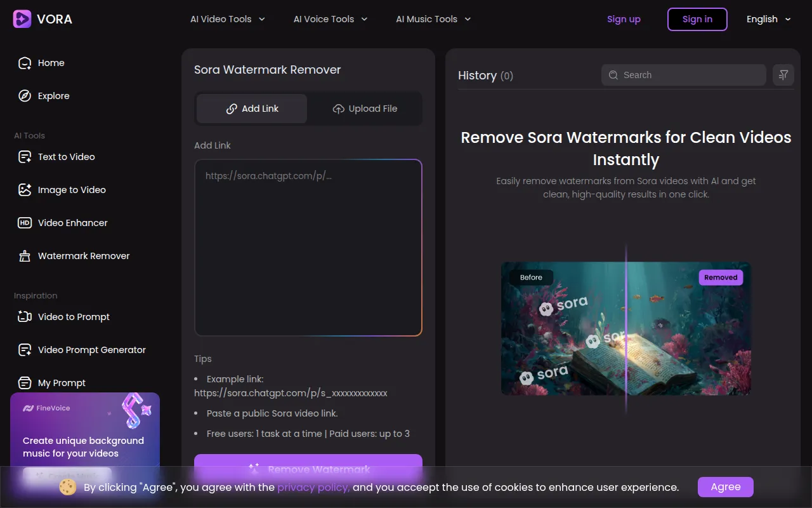Switch to the Add Link tab
Viewport: 812px width, 508px height.
[x=252, y=109]
